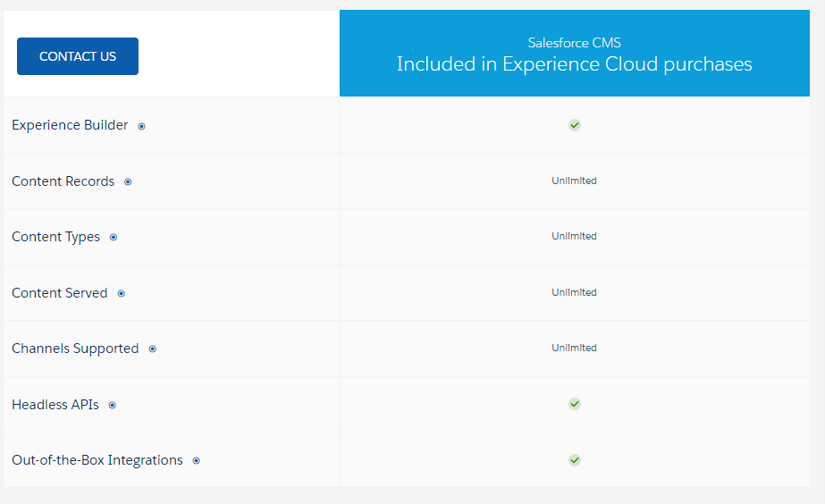Select the Out-of-the-Box Integrations row label
Screen dimensions: 825x504
(x=97, y=460)
